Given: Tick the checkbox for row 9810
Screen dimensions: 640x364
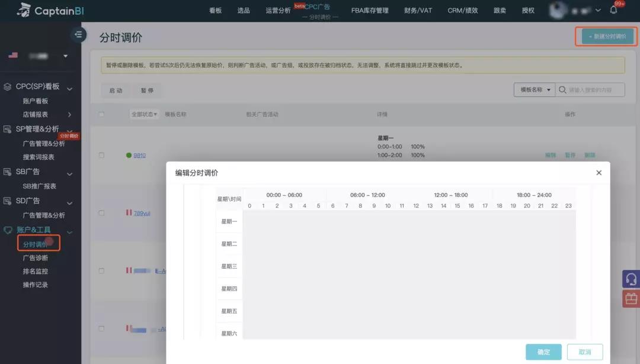Looking at the screenshot, I should coord(102,155).
